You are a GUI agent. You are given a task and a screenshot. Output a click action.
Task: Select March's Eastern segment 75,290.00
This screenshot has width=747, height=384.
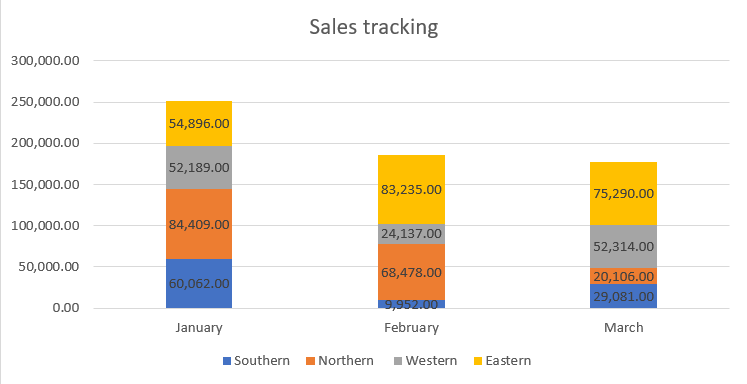point(623,193)
